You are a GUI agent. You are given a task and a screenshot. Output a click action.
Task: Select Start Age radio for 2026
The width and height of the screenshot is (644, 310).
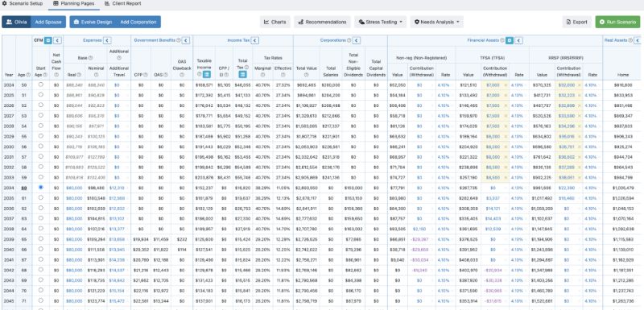click(x=40, y=105)
